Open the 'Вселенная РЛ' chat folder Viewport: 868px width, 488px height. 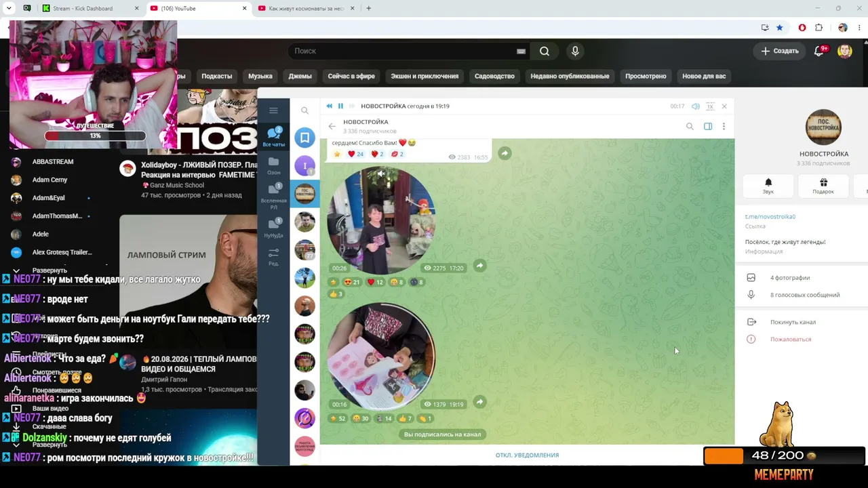(x=273, y=196)
